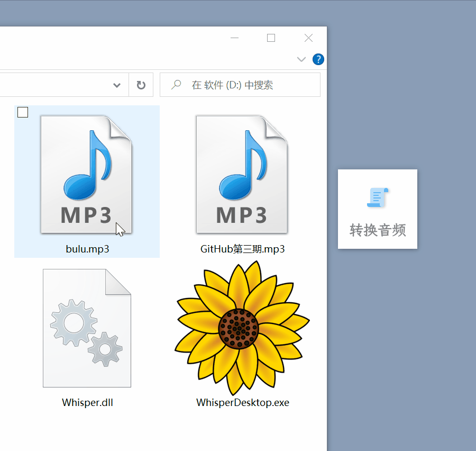Image resolution: width=476 pixels, height=451 pixels.
Task: Tick the checkbox on the bulu.mp3 item
Action: pyautogui.click(x=23, y=112)
